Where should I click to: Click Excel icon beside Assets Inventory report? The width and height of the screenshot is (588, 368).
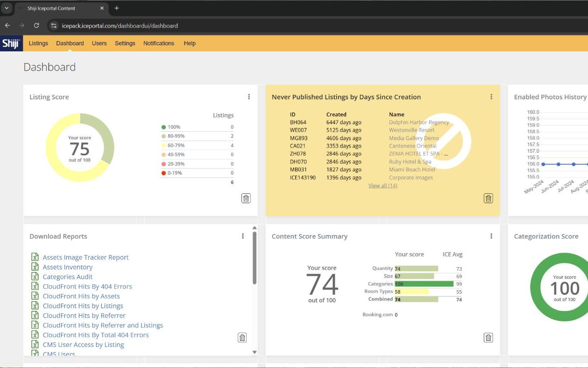click(35, 267)
